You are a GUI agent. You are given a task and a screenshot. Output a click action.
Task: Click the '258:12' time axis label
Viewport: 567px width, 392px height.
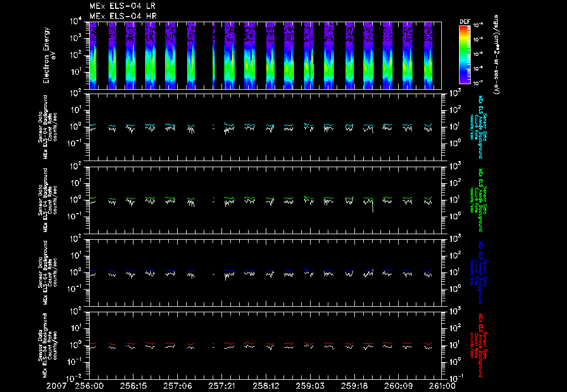pyautogui.click(x=265, y=386)
